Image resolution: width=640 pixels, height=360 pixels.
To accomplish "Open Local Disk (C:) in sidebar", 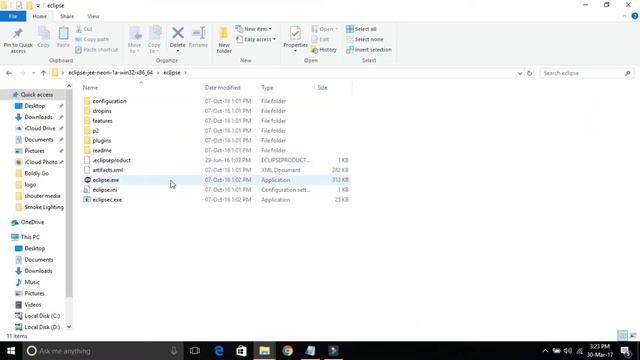I will point(42,316).
